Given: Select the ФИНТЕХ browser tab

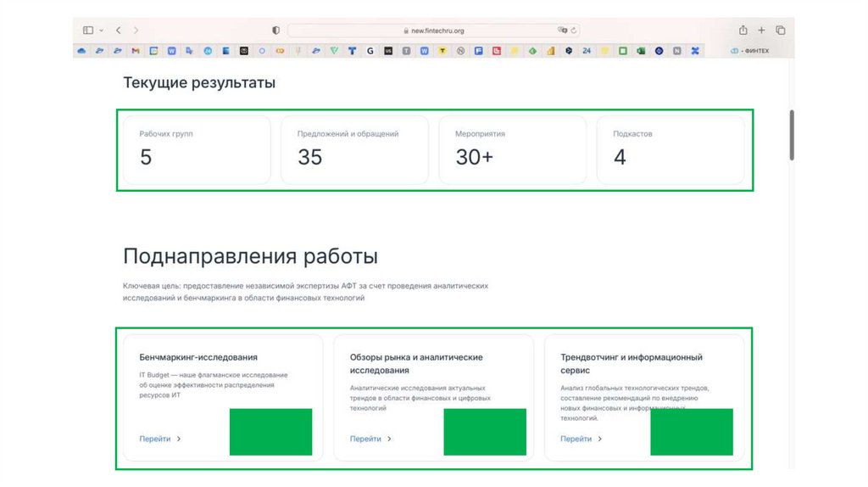Looking at the screenshot, I should pos(750,50).
